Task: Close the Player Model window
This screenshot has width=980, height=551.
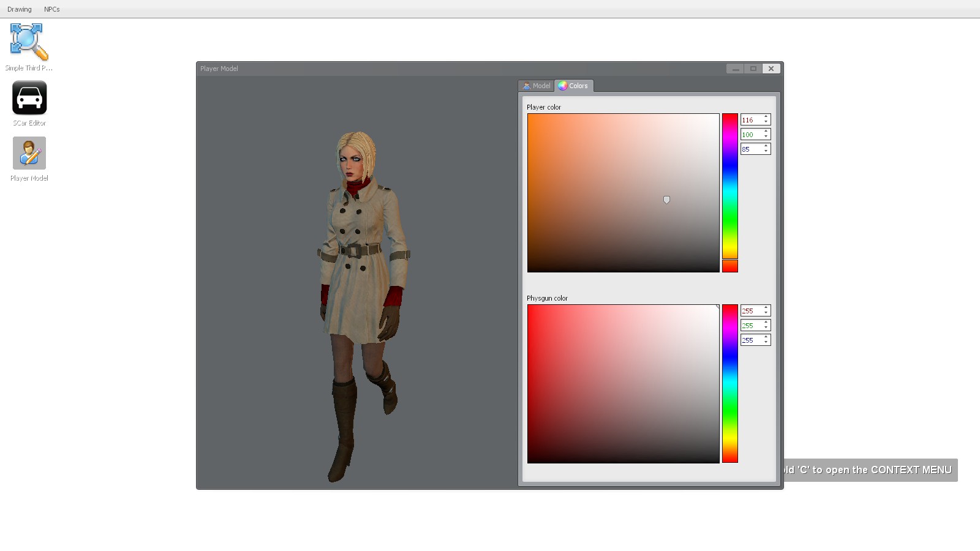Action: tap(771, 69)
